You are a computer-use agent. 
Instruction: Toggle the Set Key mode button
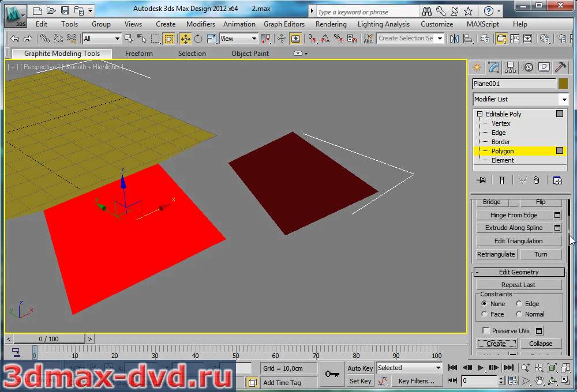pos(360,381)
